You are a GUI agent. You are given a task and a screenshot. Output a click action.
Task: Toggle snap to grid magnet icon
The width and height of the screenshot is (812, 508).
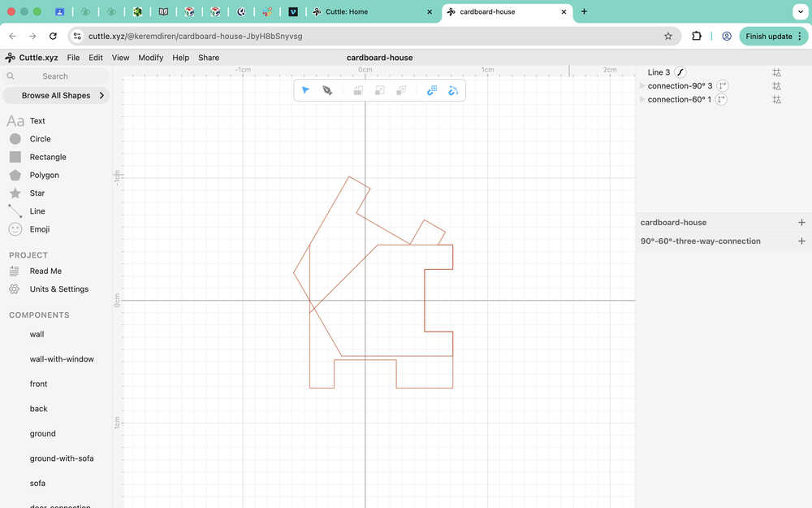click(x=432, y=91)
